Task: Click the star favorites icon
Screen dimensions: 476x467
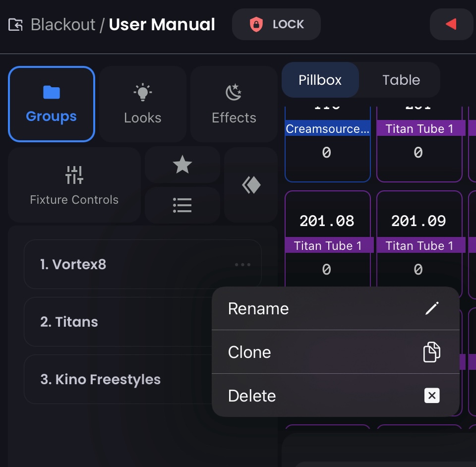Action: click(182, 165)
